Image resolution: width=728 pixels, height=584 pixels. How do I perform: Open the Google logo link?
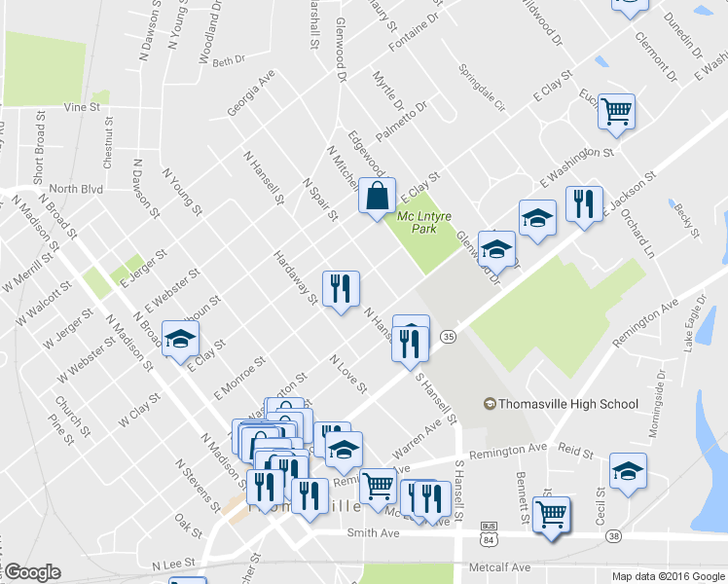pyautogui.click(x=33, y=572)
